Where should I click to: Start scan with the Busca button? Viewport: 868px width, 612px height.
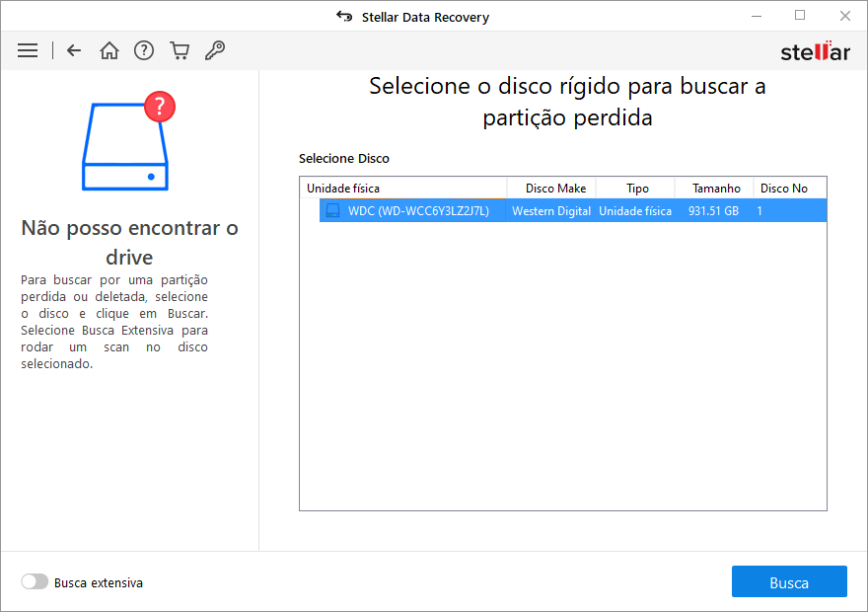[x=789, y=581]
